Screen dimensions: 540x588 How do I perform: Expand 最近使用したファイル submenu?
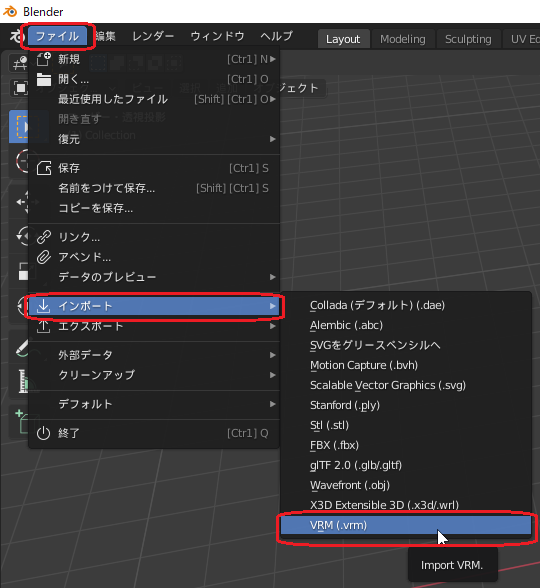pos(154,99)
